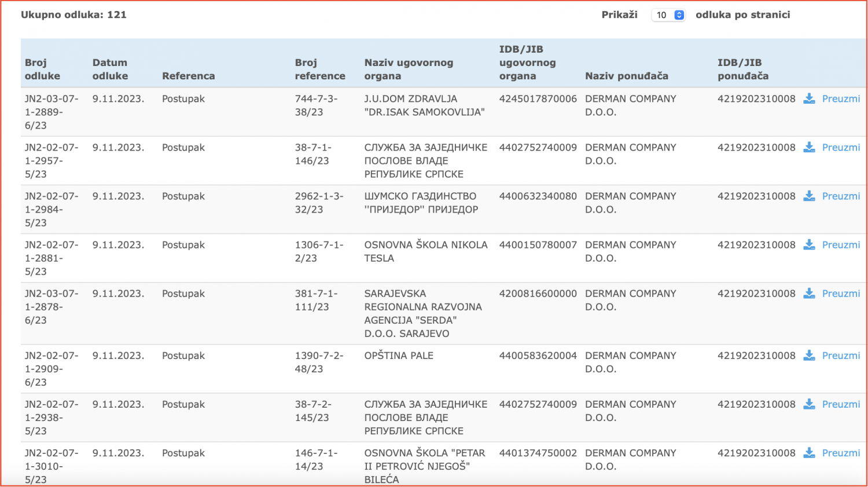Click the Broj reference column header
Screen dimensions: 868x487
(x=320, y=69)
